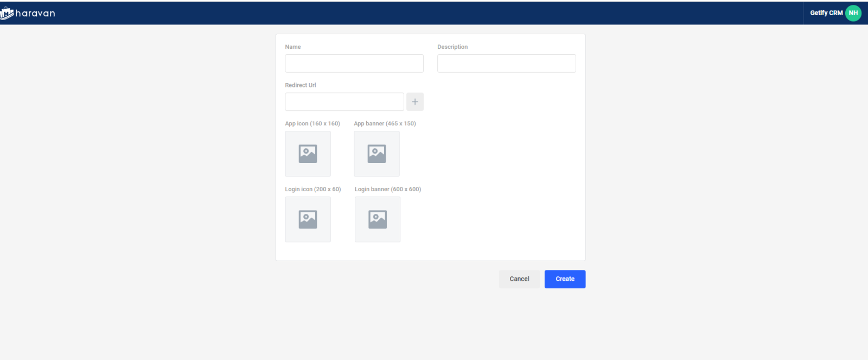The width and height of the screenshot is (868, 360).
Task: Focus the Name input field
Action: tap(354, 64)
